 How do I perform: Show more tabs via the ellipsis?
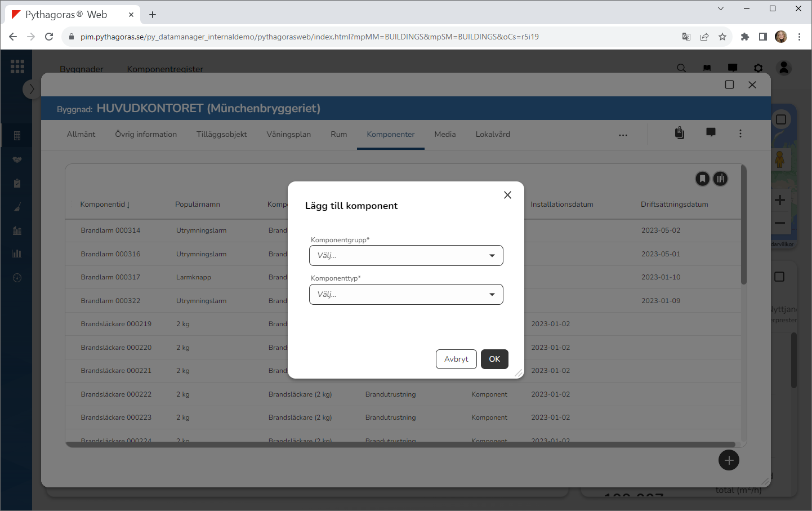623,135
